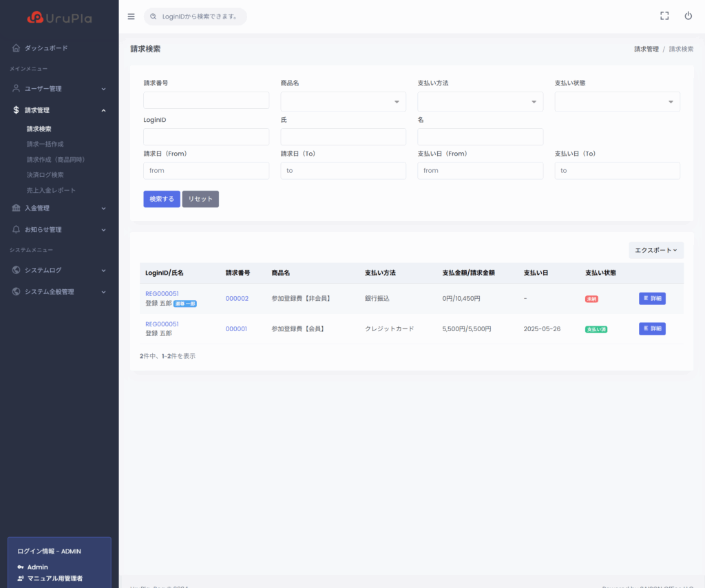Screen dimensions: 705x588
Task: Click the power logout icon
Action: coord(688,16)
